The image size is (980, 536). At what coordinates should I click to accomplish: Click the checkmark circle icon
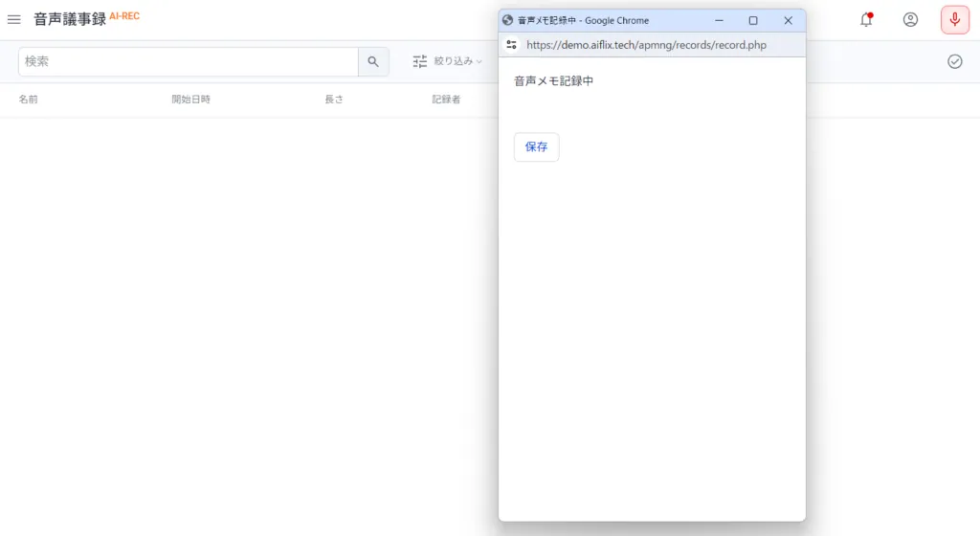click(x=954, y=61)
